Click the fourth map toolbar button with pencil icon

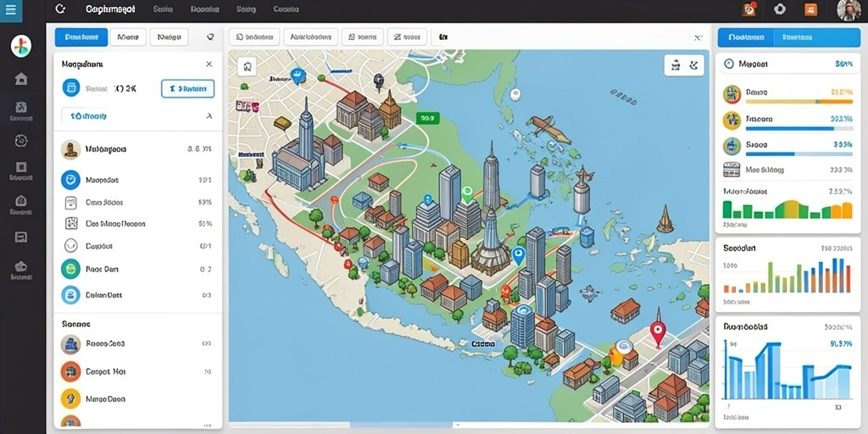[x=407, y=37]
